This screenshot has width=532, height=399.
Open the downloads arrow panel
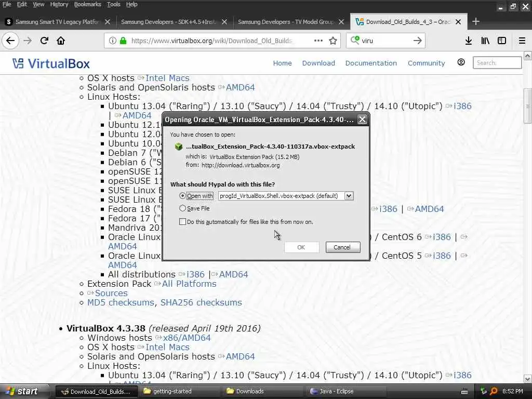(469, 41)
